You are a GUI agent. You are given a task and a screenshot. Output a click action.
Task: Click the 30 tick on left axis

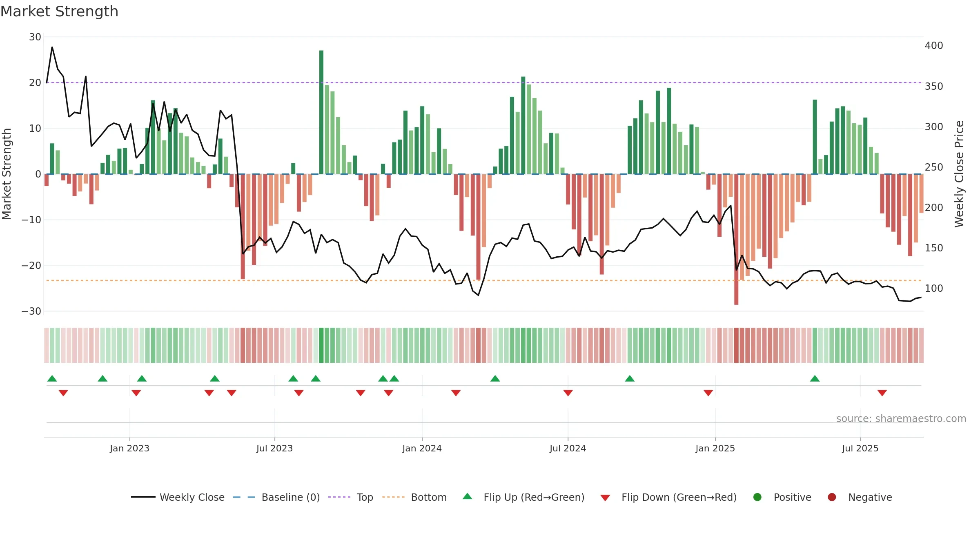(x=35, y=37)
